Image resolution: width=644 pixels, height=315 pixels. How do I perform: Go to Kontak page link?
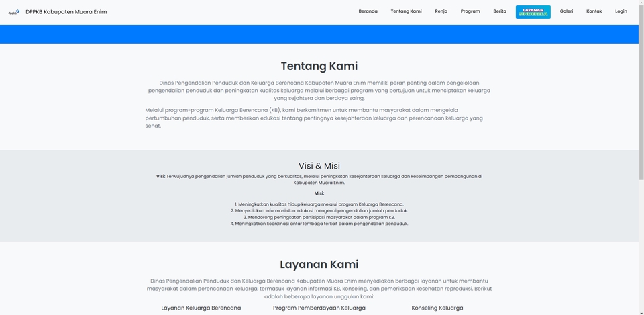pos(594,11)
